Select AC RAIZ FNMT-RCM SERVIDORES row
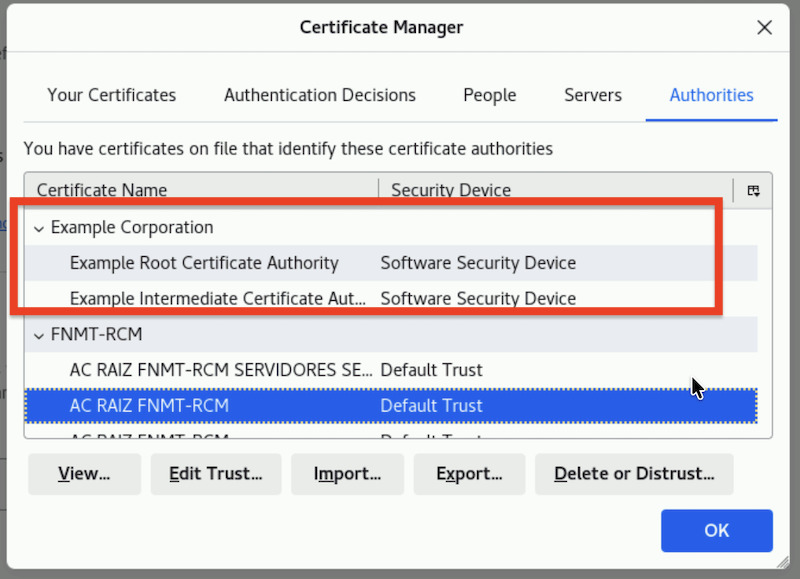The width and height of the screenshot is (800, 579). point(220,370)
